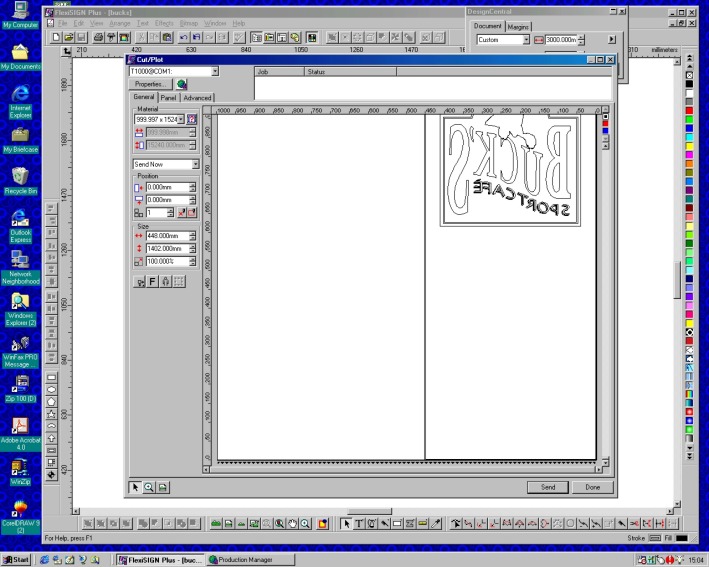The height and width of the screenshot is (567, 709).
Task: Click the Paste clipboard icon in the toolbar
Action: click(x=167, y=38)
